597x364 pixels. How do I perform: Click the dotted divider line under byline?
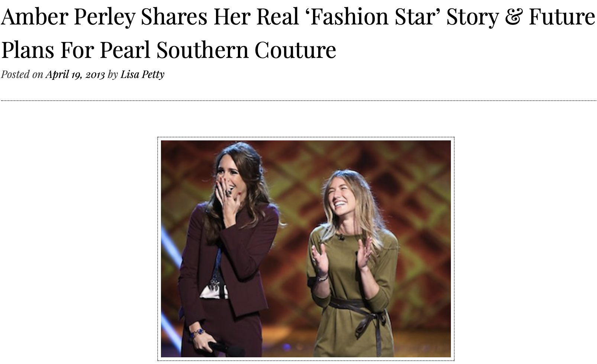(298, 100)
